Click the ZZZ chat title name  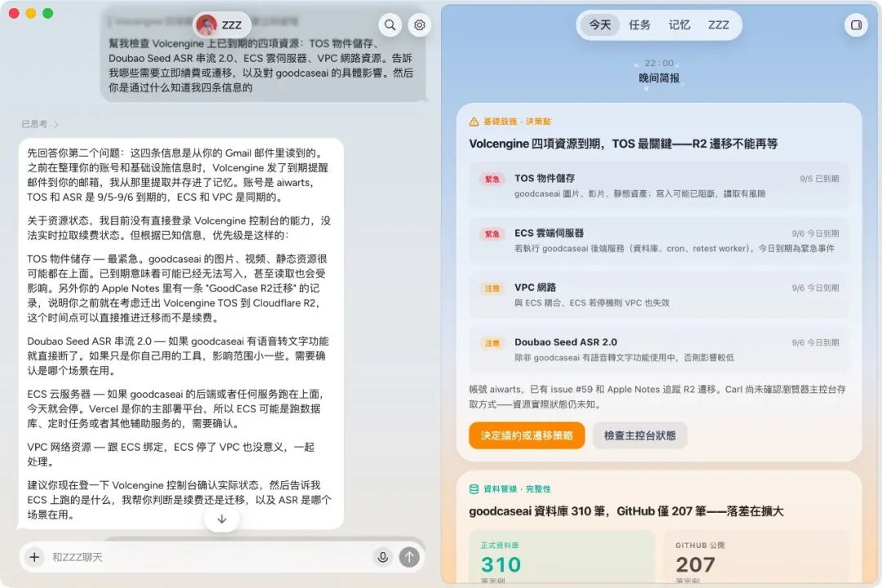pyautogui.click(x=232, y=24)
